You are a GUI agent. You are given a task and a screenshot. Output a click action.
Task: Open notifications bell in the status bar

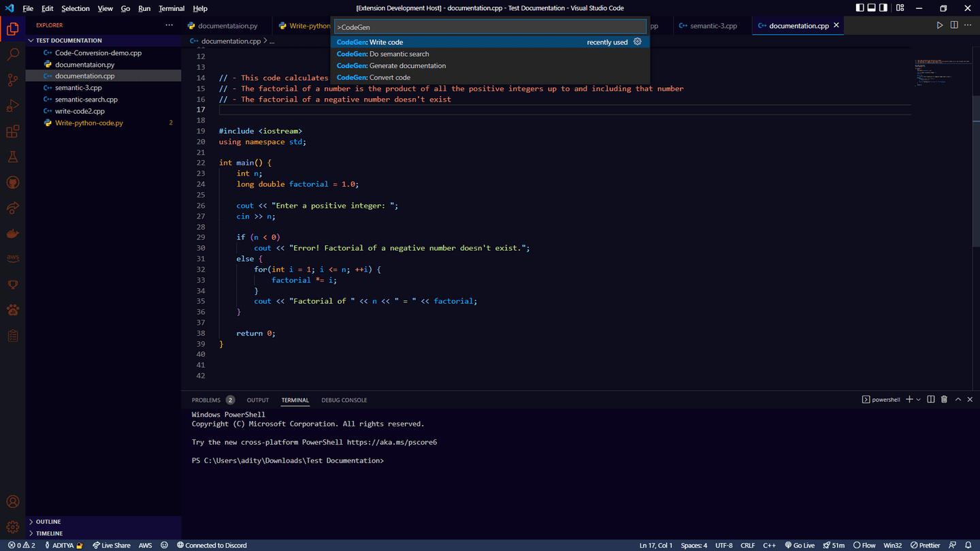click(968, 546)
